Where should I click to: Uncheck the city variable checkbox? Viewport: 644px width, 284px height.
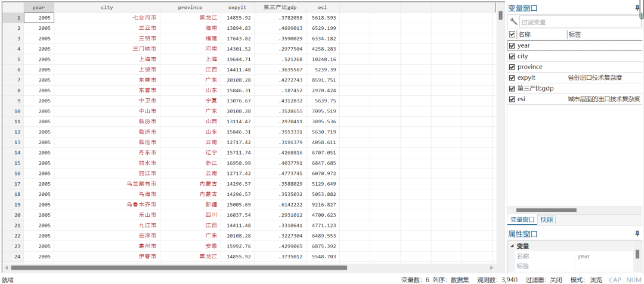pos(512,56)
